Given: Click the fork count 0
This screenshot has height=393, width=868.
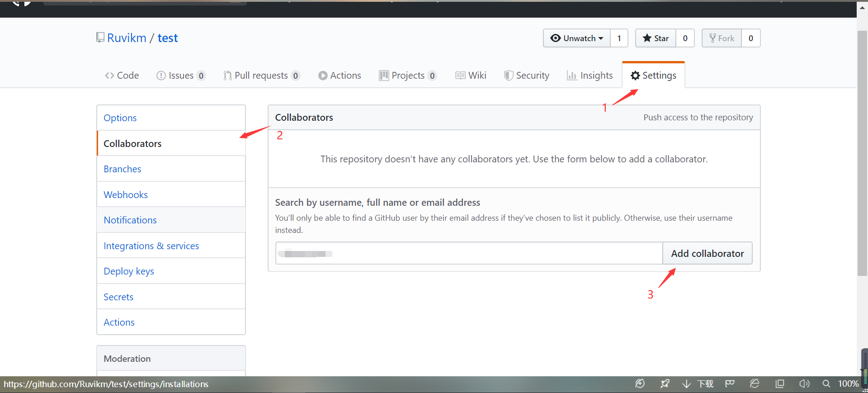Looking at the screenshot, I should coord(750,38).
